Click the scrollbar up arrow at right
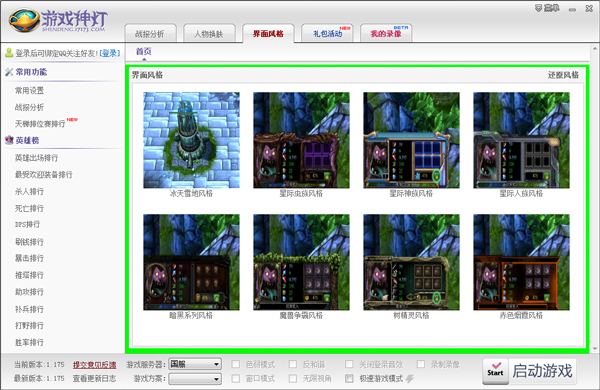Viewport: 600px width, 390px height. tap(595, 49)
